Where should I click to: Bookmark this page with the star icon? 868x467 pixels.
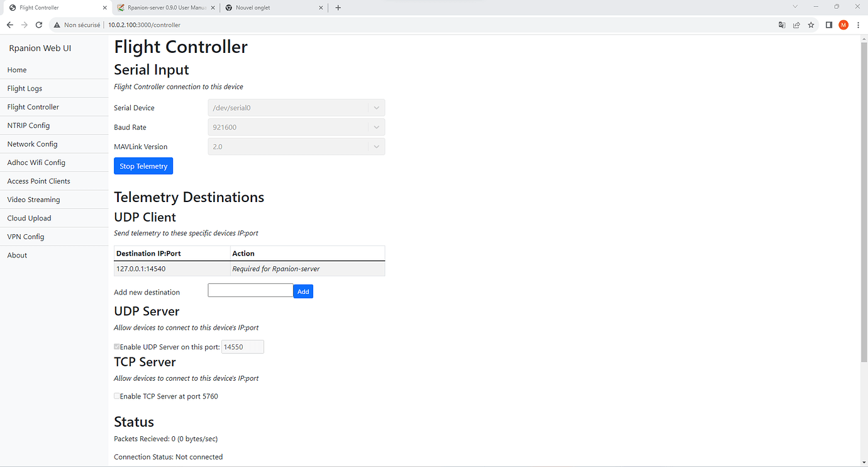coord(811,25)
